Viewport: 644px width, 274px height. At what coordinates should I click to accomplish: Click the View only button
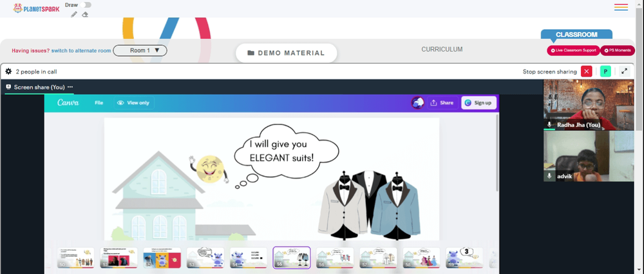tap(134, 103)
